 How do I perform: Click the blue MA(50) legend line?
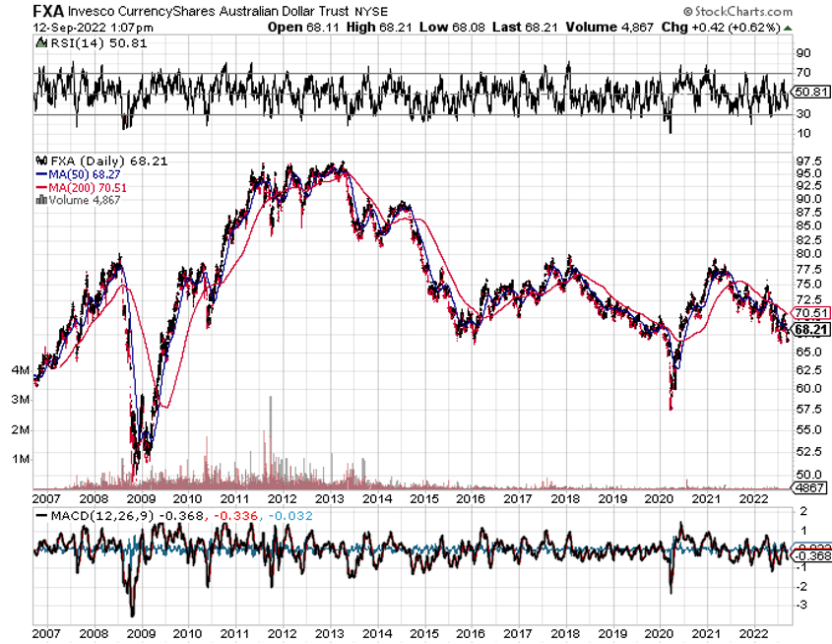(39, 172)
